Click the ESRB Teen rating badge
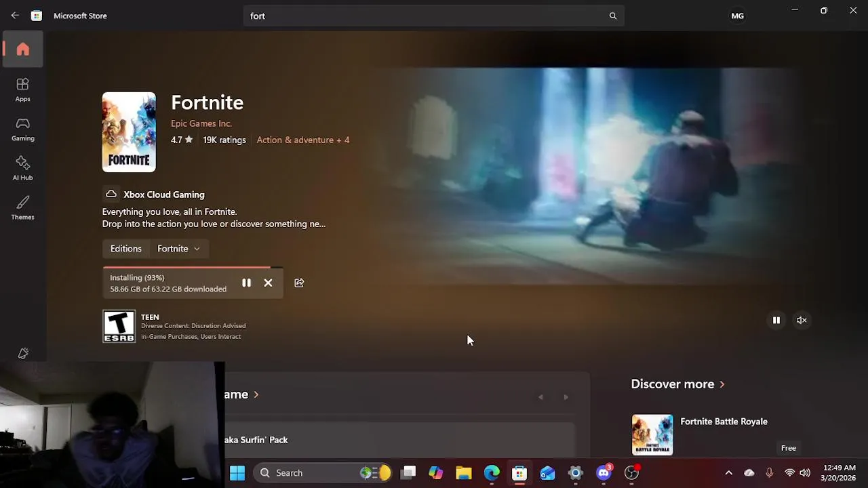 coord(119,326)
